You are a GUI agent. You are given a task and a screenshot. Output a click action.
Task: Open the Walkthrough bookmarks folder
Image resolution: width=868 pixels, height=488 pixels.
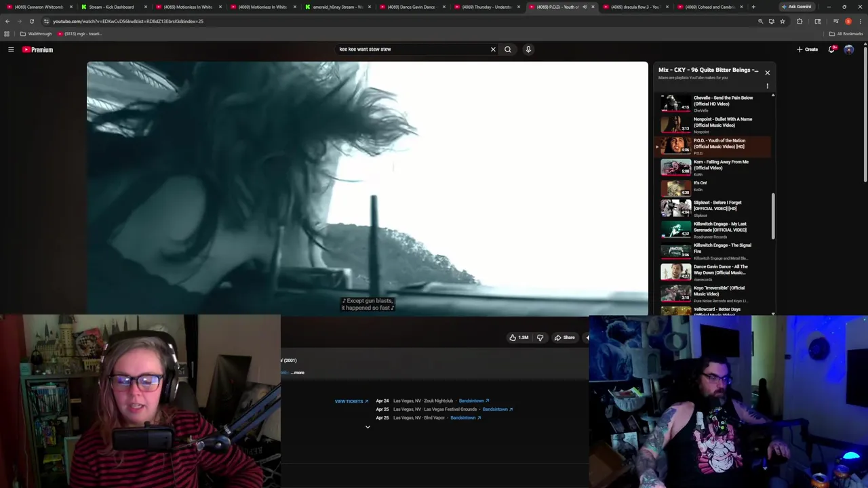pos(36,34)
